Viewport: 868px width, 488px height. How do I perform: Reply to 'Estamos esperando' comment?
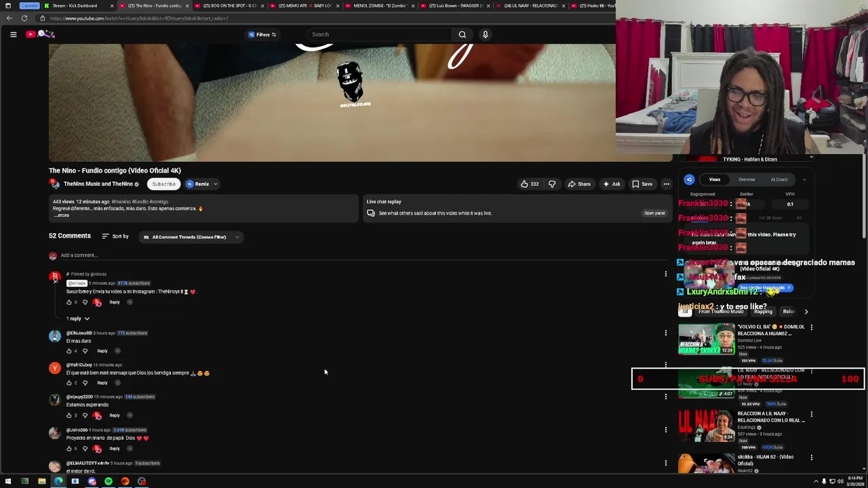click(114, 415)
